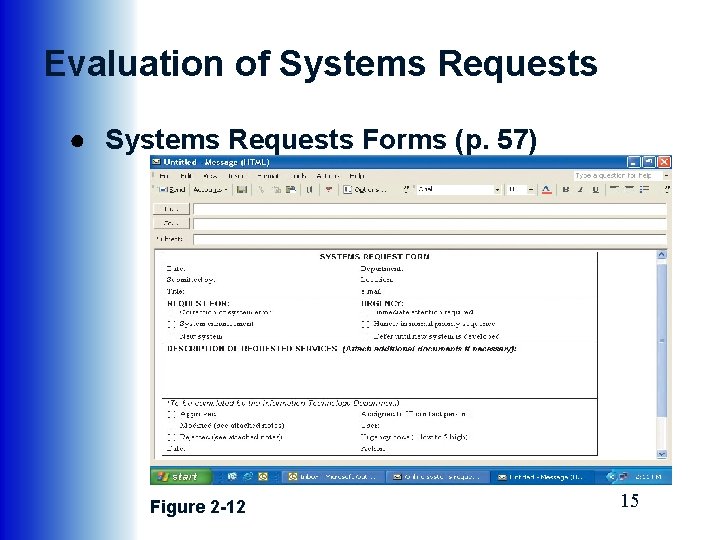Open the Edit menu
This screenshot has height=540, width=720.
click(x=186, y=176)
